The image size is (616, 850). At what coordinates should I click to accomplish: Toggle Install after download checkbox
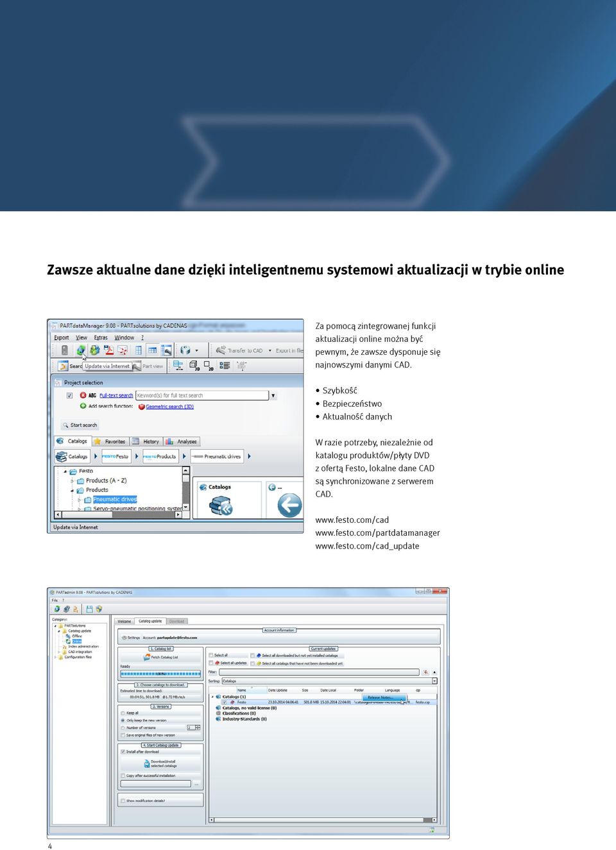coord(123,752)
